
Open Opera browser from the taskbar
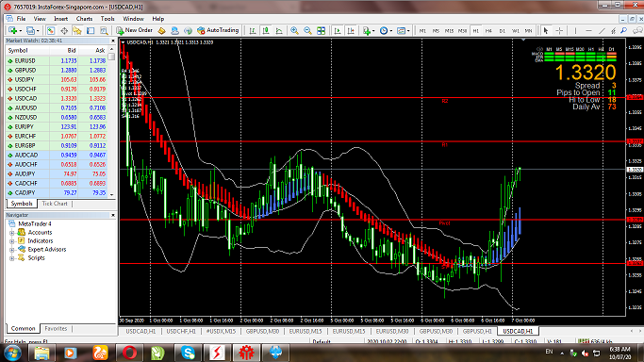129,353
